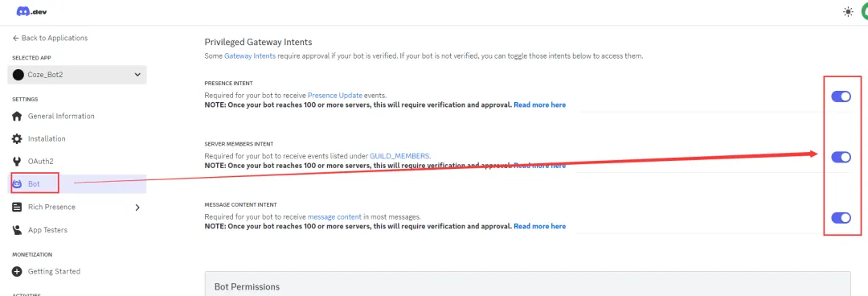The image size is (868, 296).
Task: Click the MONETIZATION section label
Action: 32,254
